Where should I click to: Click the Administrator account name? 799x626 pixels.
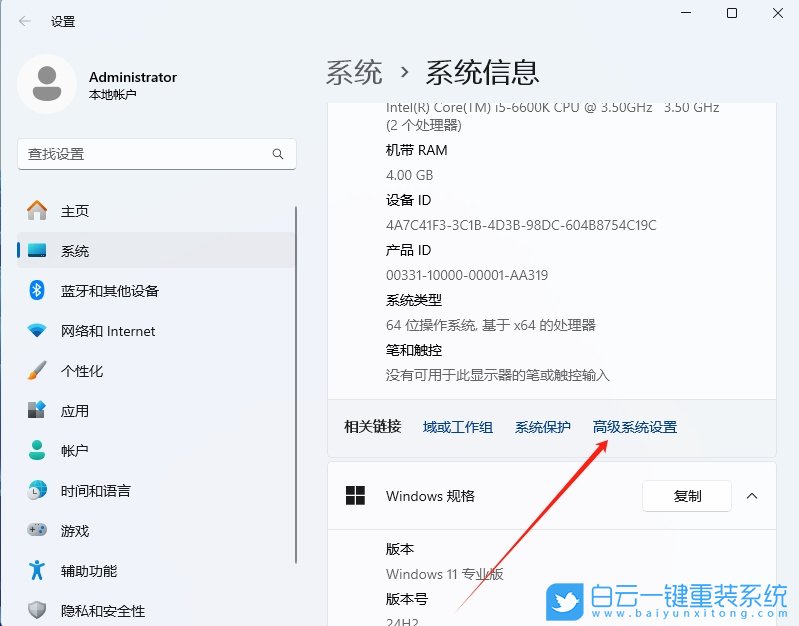132,77
